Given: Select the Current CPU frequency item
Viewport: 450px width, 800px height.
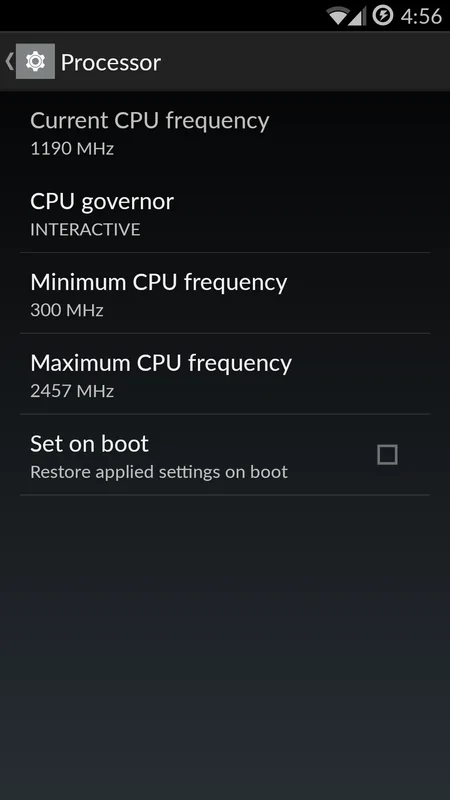Looking at the screenshot, I should [x=225, y=132].
